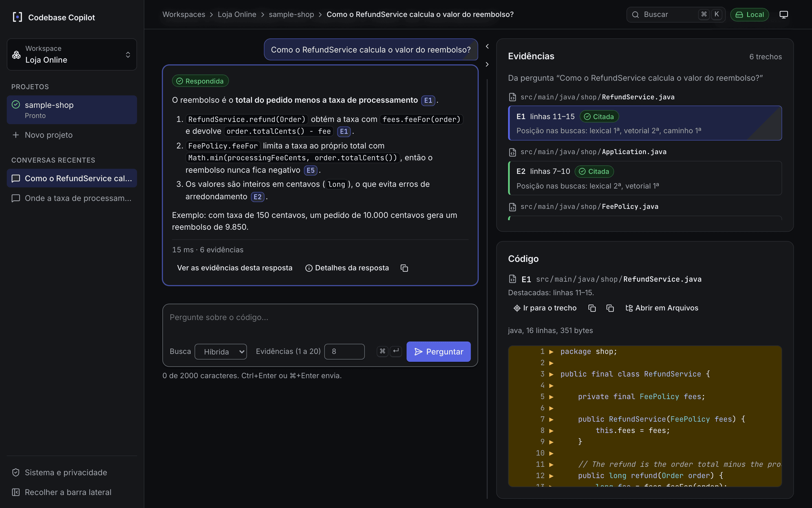
Task: Click the E5 citation chip
Action: coord(311,170)
